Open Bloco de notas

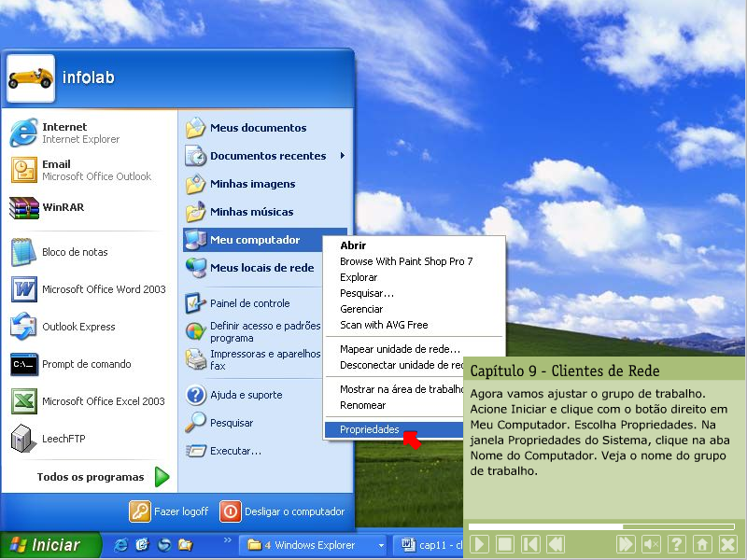pos(74,252)
